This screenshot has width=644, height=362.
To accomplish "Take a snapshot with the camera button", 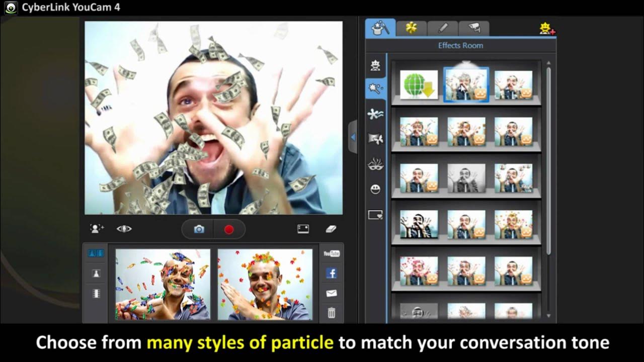I will pyautogui.click(x=199, y=229).
